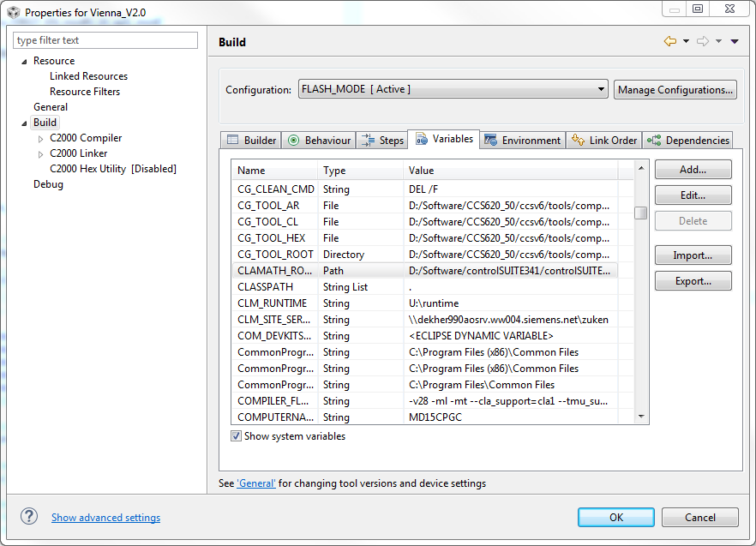Image resolution: width=756 pixels, height=546 pixels.
Task: Confirm with the OK button
Action: [x=616, y=517]
